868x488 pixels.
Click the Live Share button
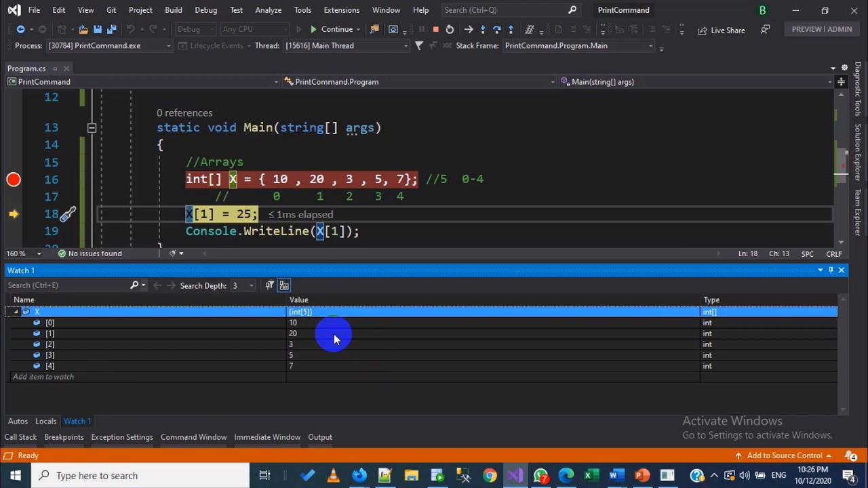721,30
